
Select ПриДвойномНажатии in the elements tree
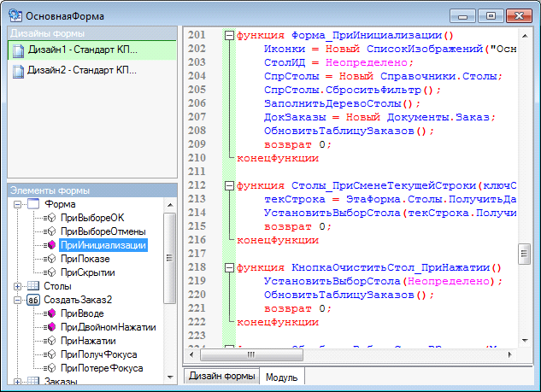[x=108, y=327]
